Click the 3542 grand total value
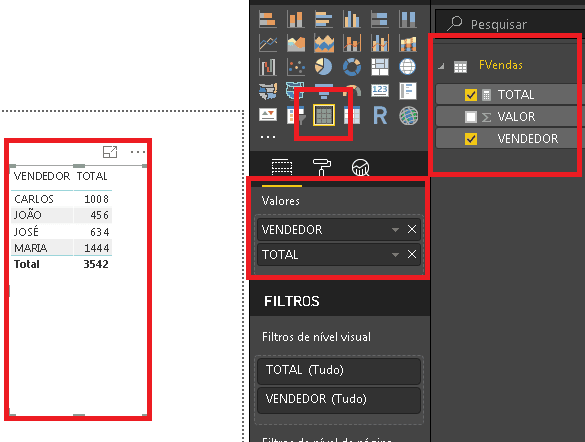Viewport: 585px width, 442px height. (96, 264)
